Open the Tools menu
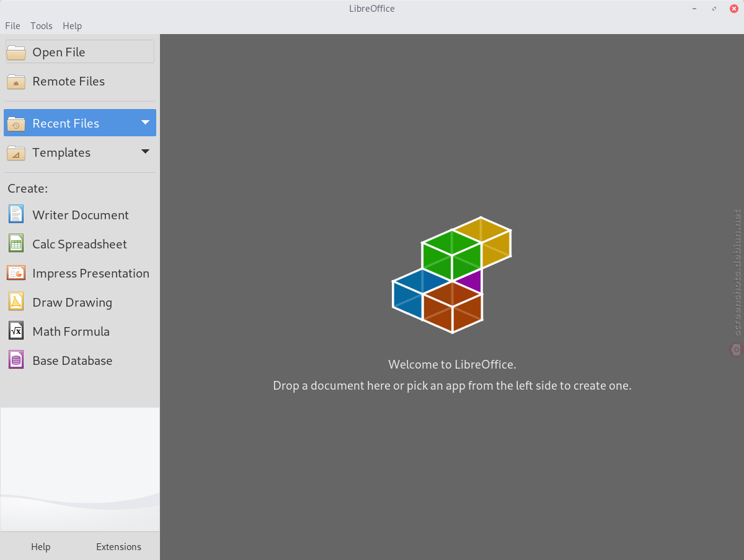Image resolution: width=744 pixels, height=560 pixels. click(42, 26)
